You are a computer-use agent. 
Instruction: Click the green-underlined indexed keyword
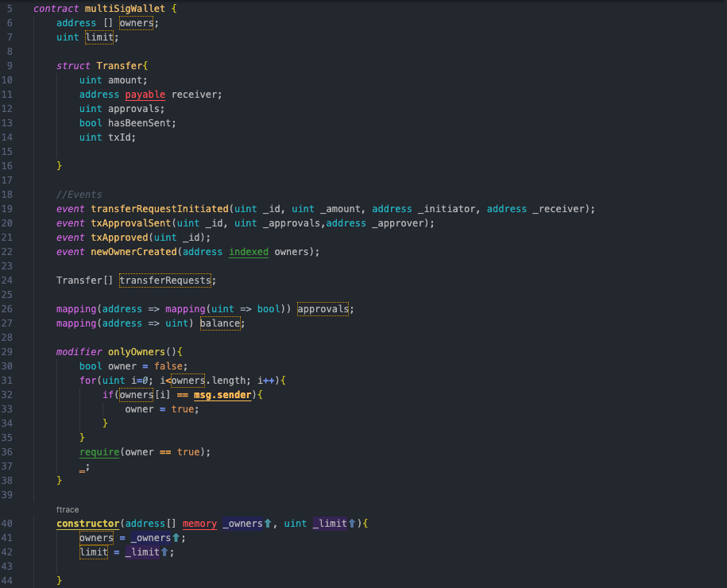tap(249, 252)
